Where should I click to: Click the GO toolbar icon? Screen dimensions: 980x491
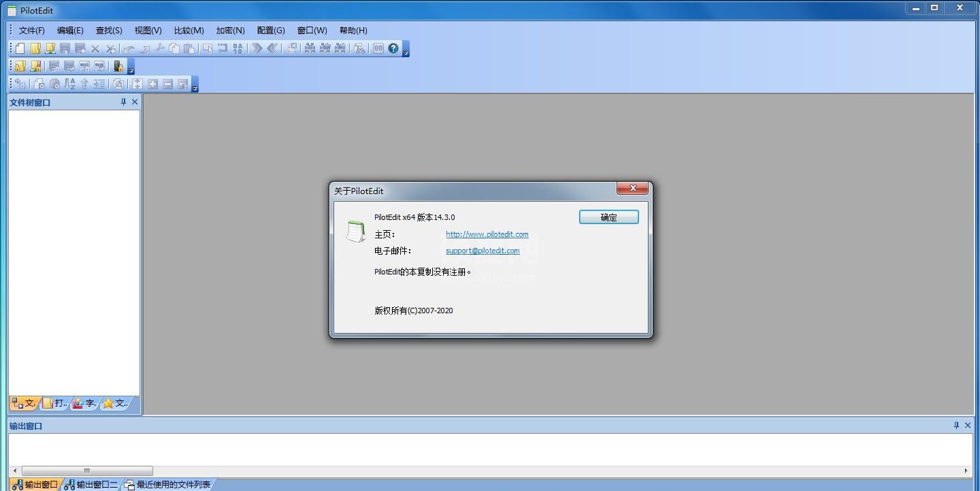(x=378, y=48)
